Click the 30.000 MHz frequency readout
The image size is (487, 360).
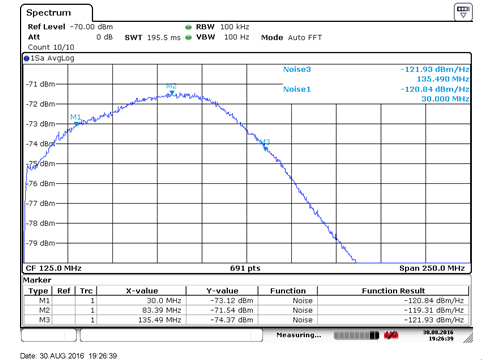445,99
